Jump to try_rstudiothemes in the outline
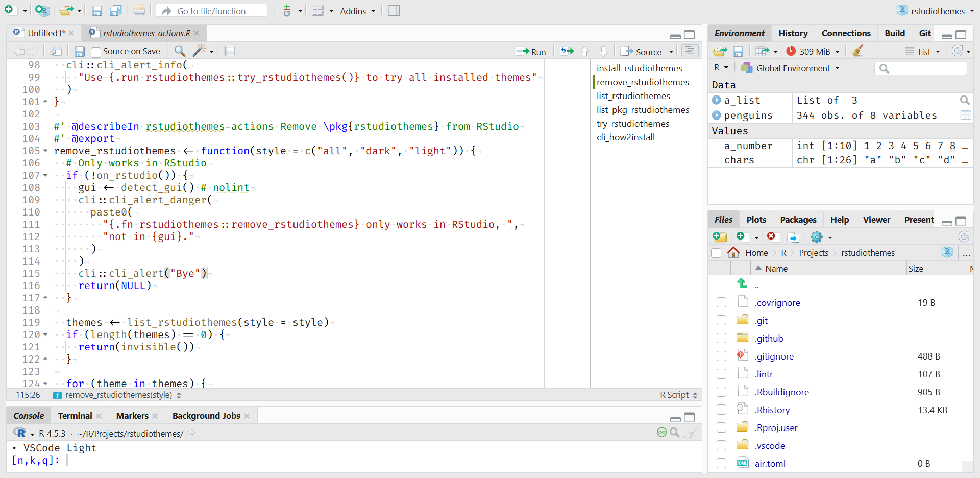980x478 pixels. click(633, 124)
